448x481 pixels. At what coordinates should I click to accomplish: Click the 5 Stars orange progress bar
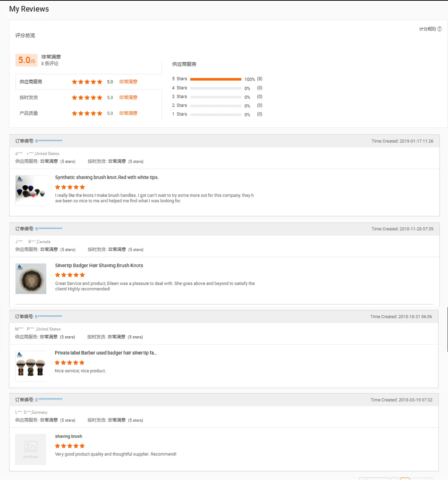216,79
